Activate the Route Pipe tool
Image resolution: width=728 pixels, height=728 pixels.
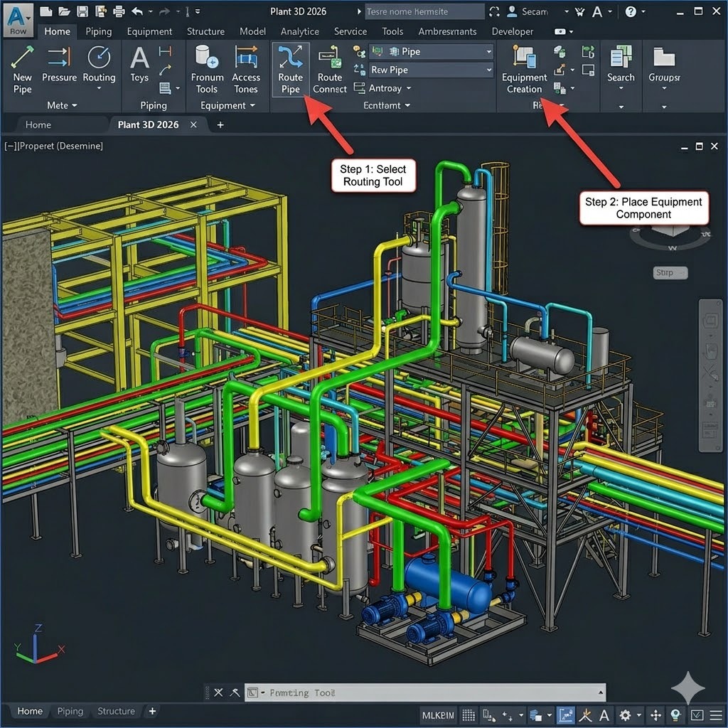coord(290,70)
